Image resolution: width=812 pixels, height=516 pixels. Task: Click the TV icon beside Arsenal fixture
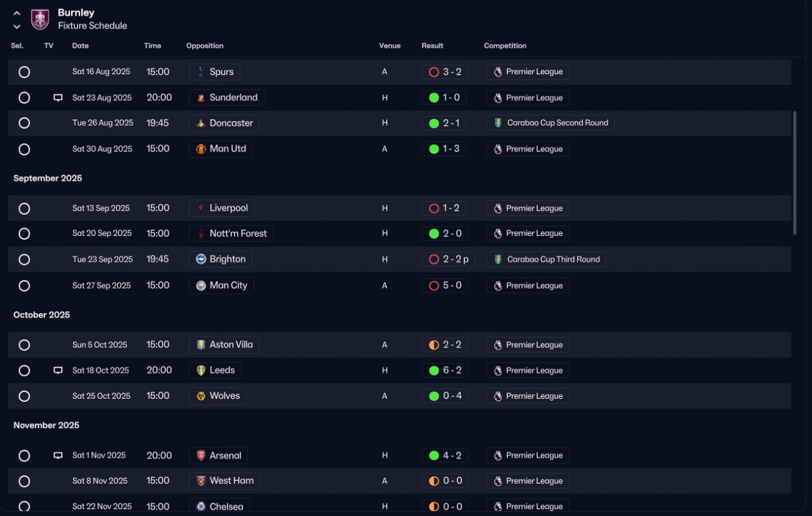[x=58, y=455]
